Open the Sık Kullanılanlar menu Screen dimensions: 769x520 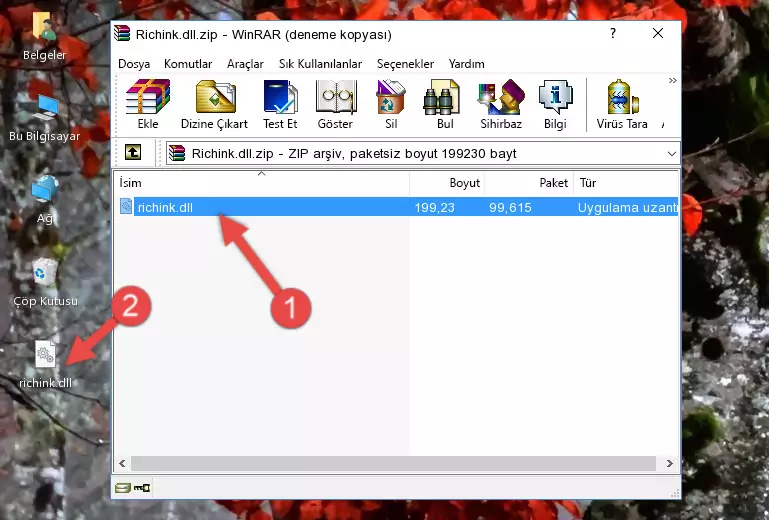pyautogui.click(x=320, y=64)
